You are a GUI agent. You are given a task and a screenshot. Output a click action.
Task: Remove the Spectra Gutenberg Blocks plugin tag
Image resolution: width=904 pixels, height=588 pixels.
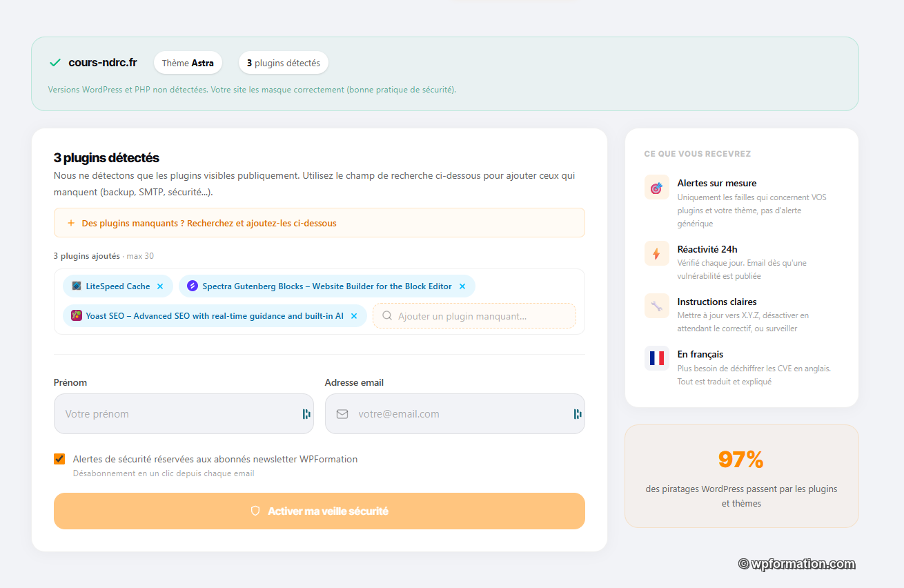tap(462, 286)
